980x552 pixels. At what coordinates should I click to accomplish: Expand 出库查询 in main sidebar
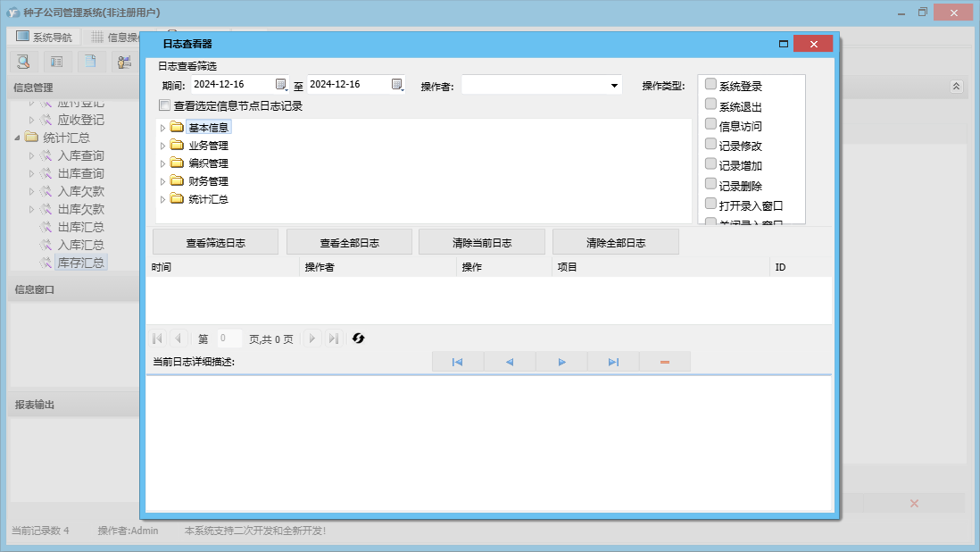(x=31, y=174)
